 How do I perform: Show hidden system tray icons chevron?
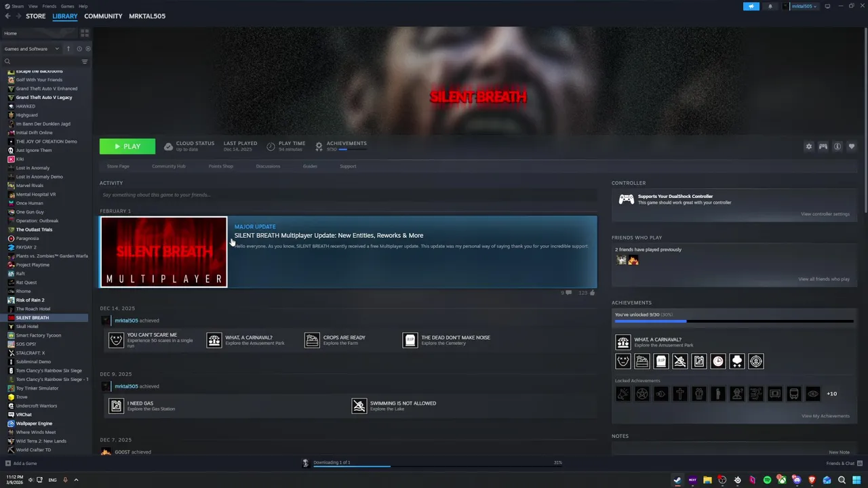click(76, 480)
